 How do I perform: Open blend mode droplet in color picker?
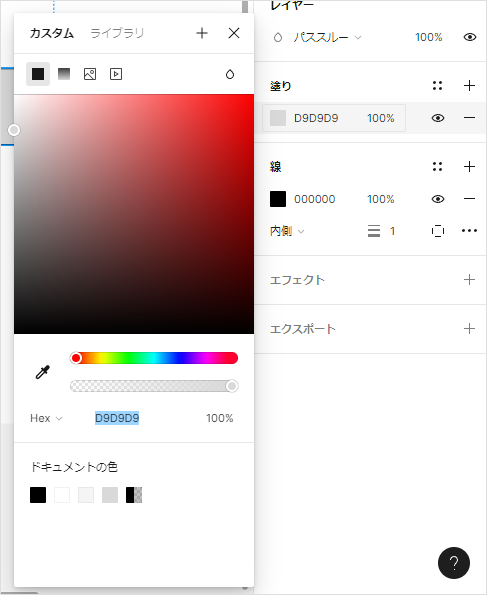230,74
